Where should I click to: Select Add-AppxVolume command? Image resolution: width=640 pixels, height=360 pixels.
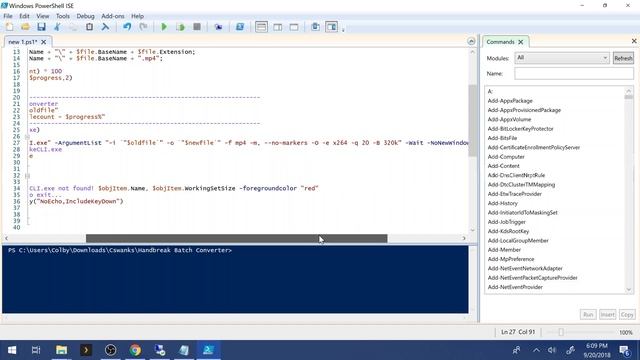coord(509,120)
